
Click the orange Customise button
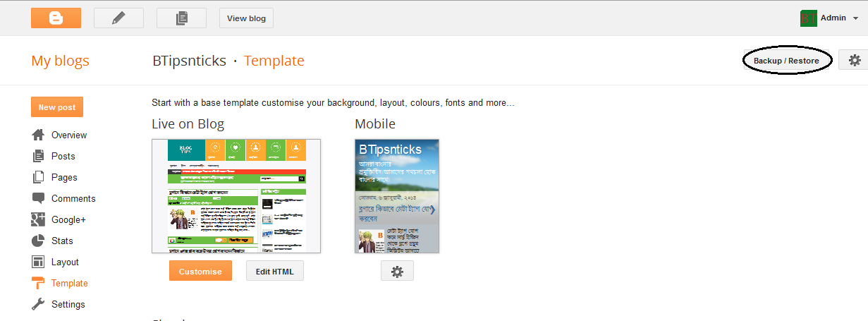point(200,271)
